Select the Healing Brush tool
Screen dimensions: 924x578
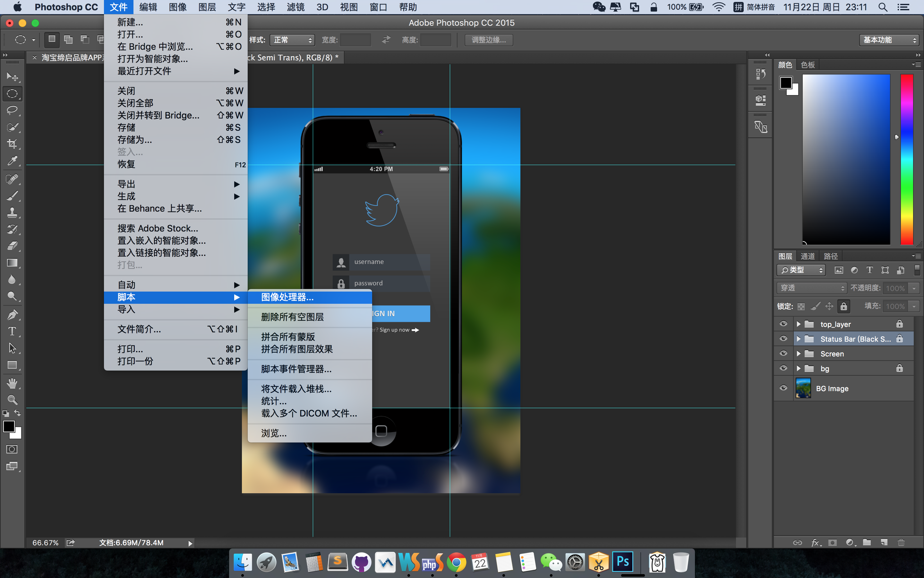(x=12, y=179)
